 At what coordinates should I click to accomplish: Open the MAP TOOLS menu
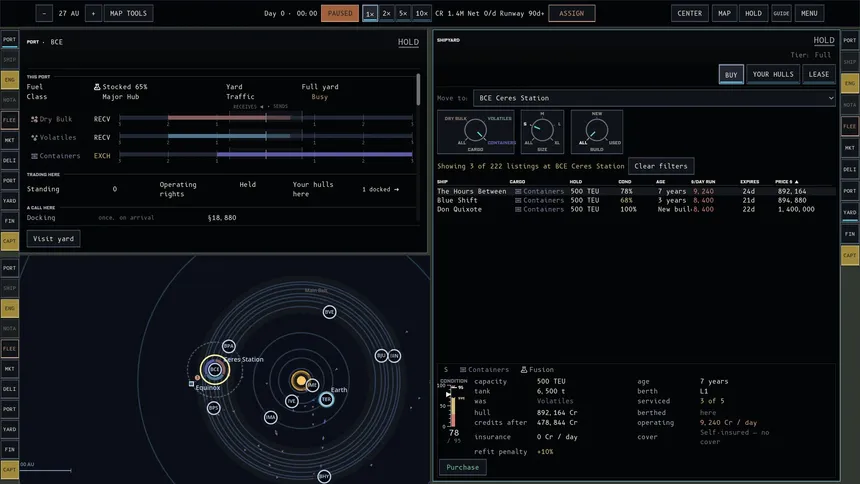tap(128, 13)
